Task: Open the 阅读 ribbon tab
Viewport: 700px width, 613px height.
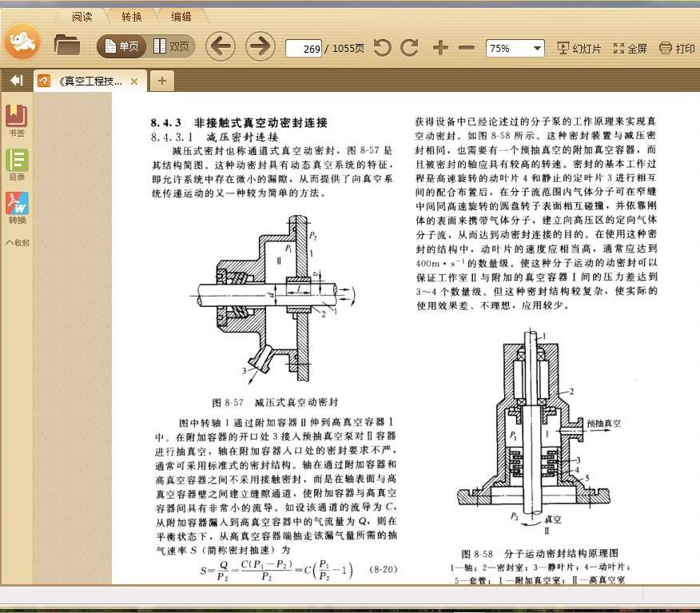Action: click(x=82, y=17)
